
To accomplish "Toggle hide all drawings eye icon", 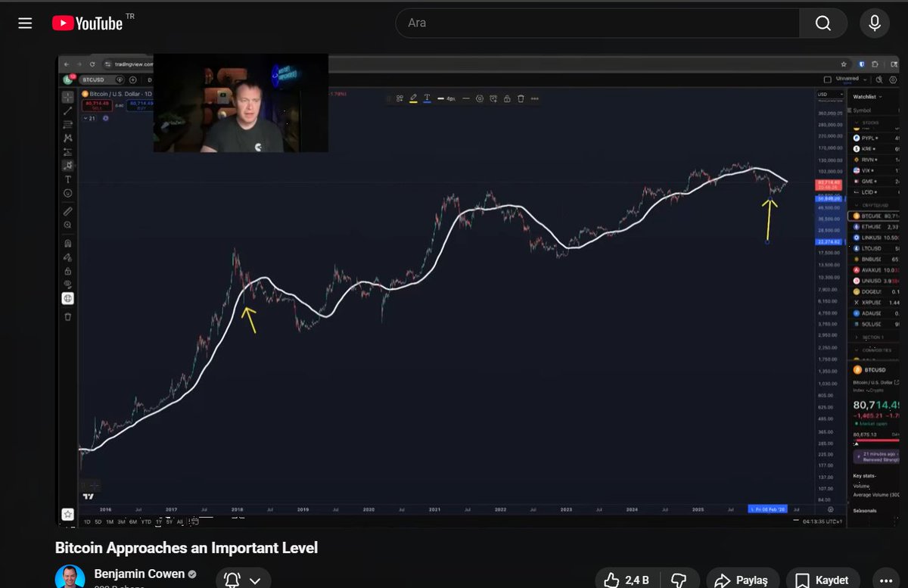I will [67, 285].
